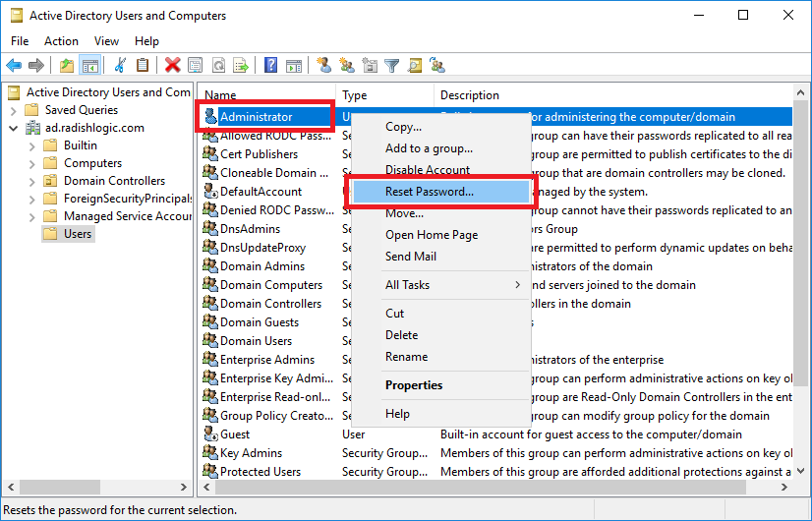This screenshot has height=521, width=812.
Task: Select the Computers folder in tree
Action: click(x=92, y=163)
